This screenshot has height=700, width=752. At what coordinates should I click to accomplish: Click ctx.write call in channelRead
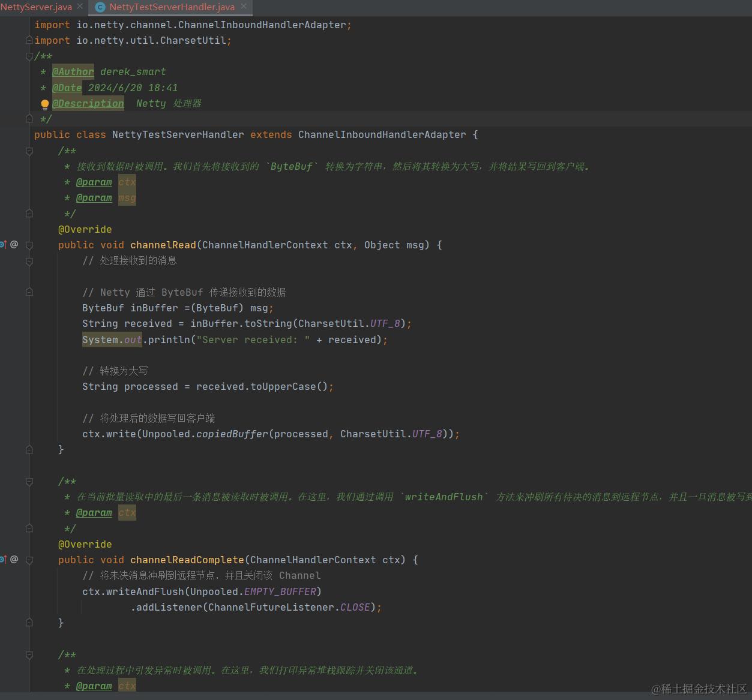(x=109, y=434)
